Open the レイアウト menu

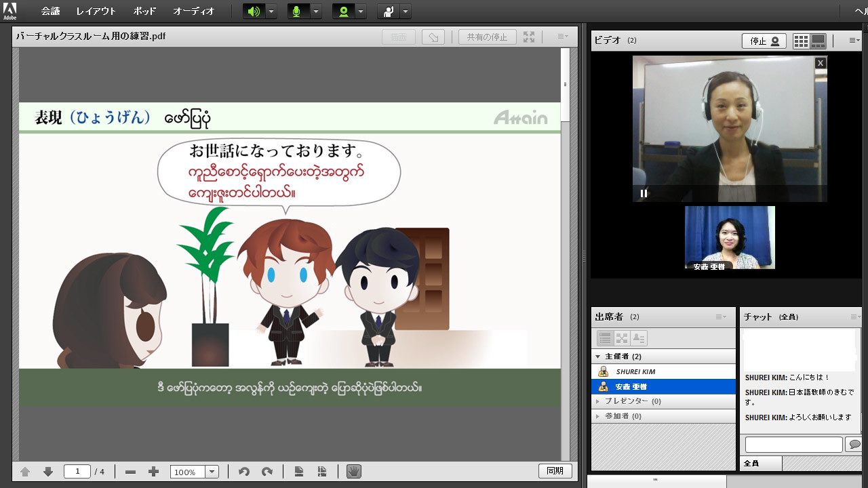click(96, 12)
